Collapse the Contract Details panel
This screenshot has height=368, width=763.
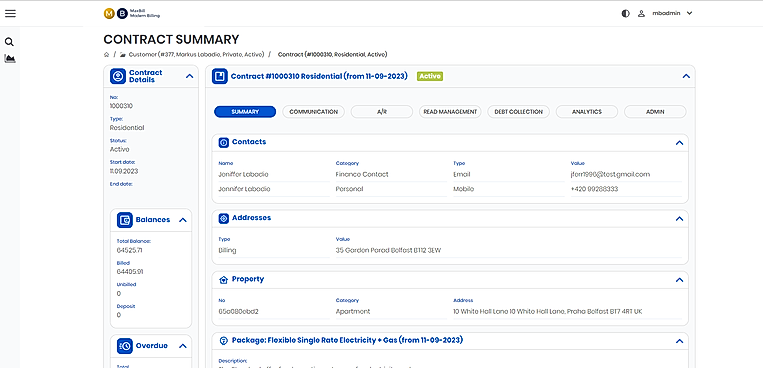(x=190, y=76)
